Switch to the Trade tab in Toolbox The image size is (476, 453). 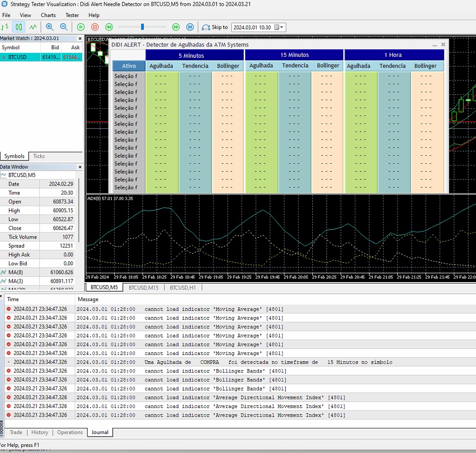16,432
